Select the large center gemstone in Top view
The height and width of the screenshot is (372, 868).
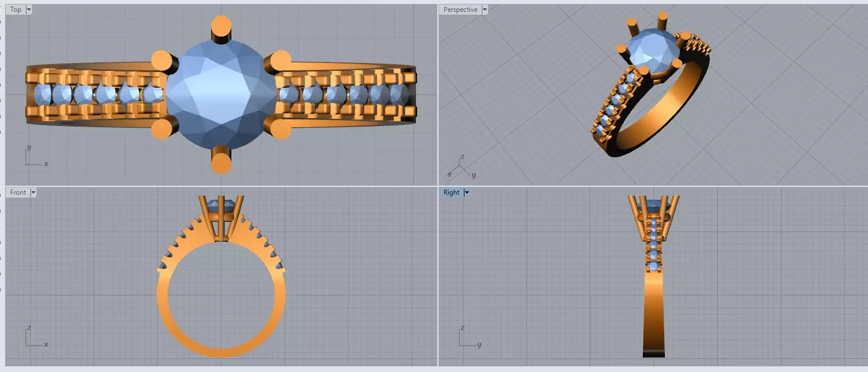[221, 95]
